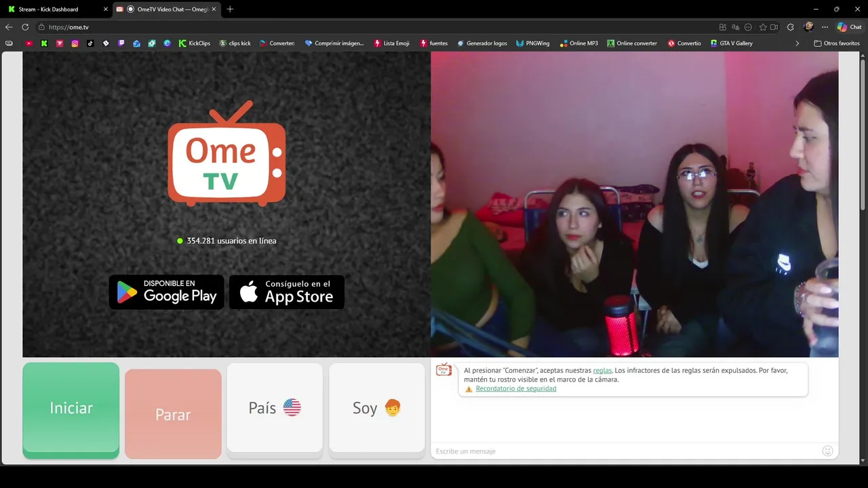Open the green Kick bookmark icon
Viewport: 868px width, 488px height.
pyautogui.click(x=44, y=43)
